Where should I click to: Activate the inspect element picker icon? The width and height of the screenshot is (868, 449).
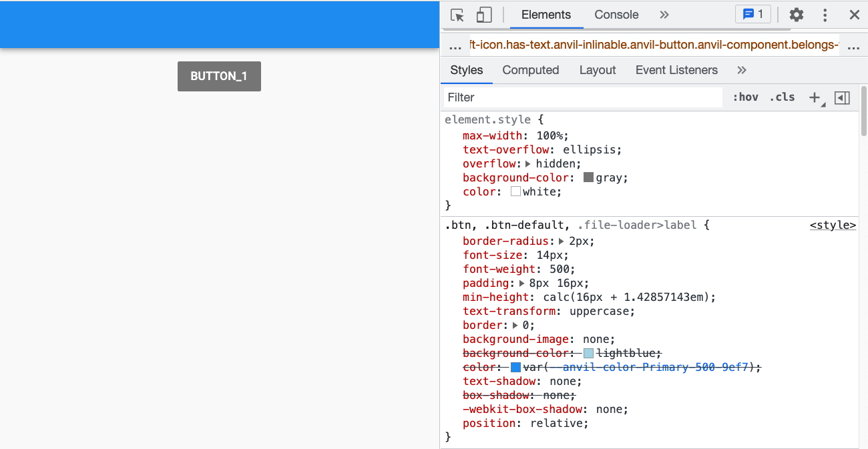(457, 15)
